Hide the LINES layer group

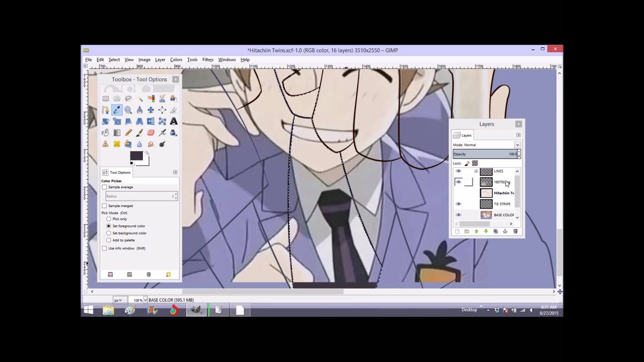458,171
